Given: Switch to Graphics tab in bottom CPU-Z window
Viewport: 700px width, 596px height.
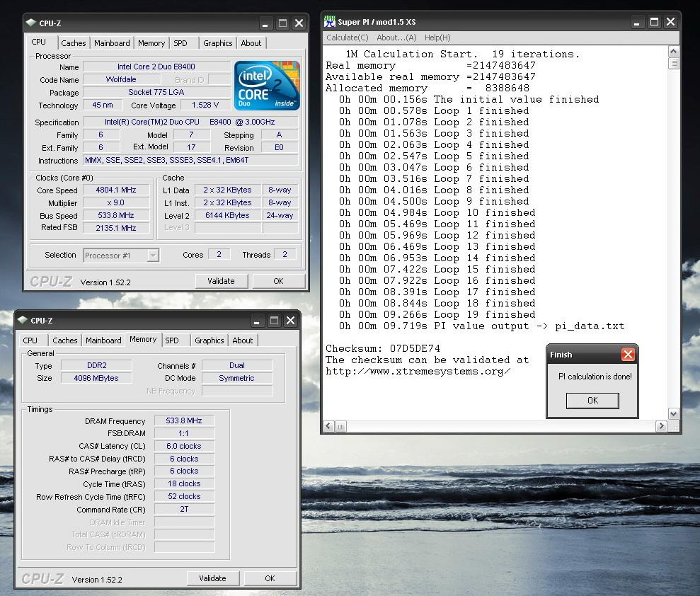Looking at the screenshot, I should coord(209,340).
